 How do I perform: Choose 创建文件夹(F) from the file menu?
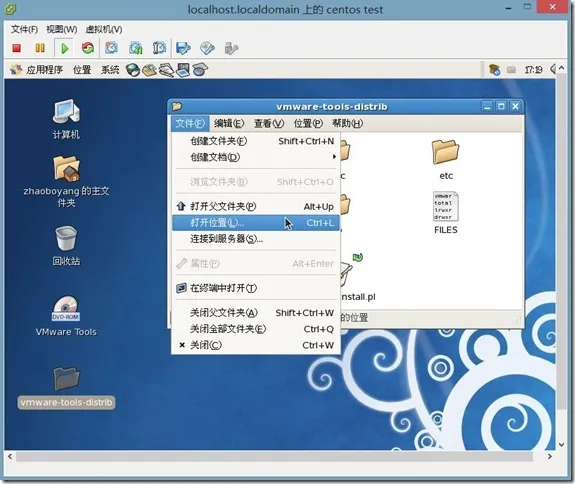click(x=256, y=141)
